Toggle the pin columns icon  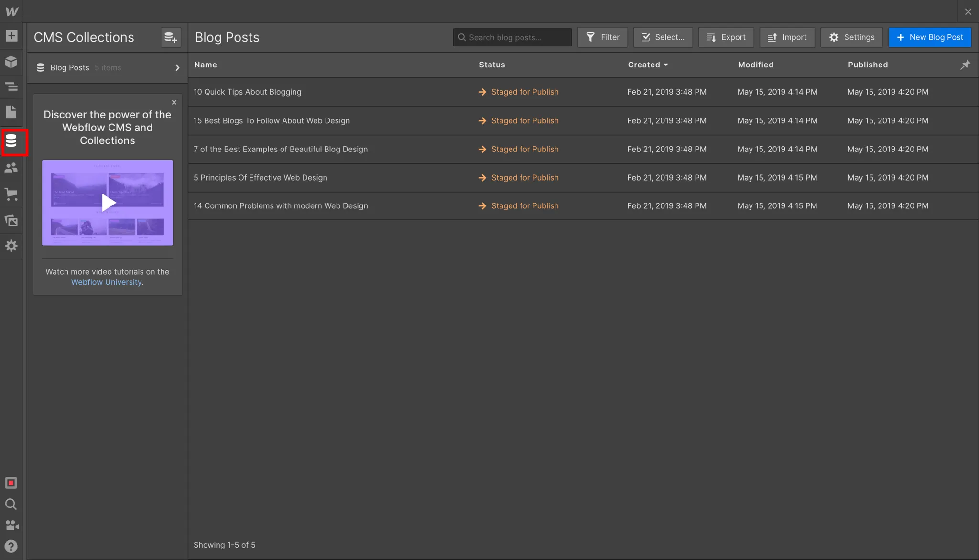pyautogui.click(x=965, y=65)
